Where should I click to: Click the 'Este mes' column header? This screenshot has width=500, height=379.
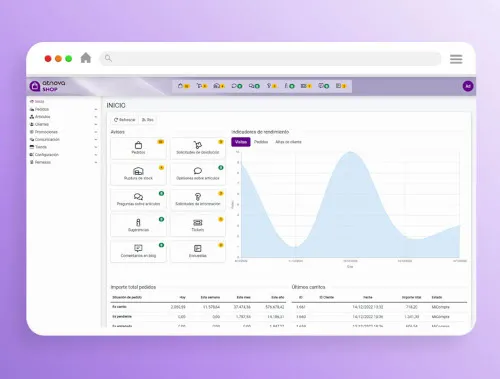pyautogui.click(x=243, y=297)
